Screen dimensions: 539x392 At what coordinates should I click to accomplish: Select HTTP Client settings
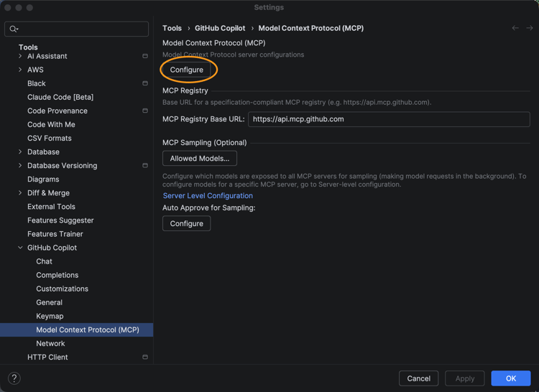(47, 357)
